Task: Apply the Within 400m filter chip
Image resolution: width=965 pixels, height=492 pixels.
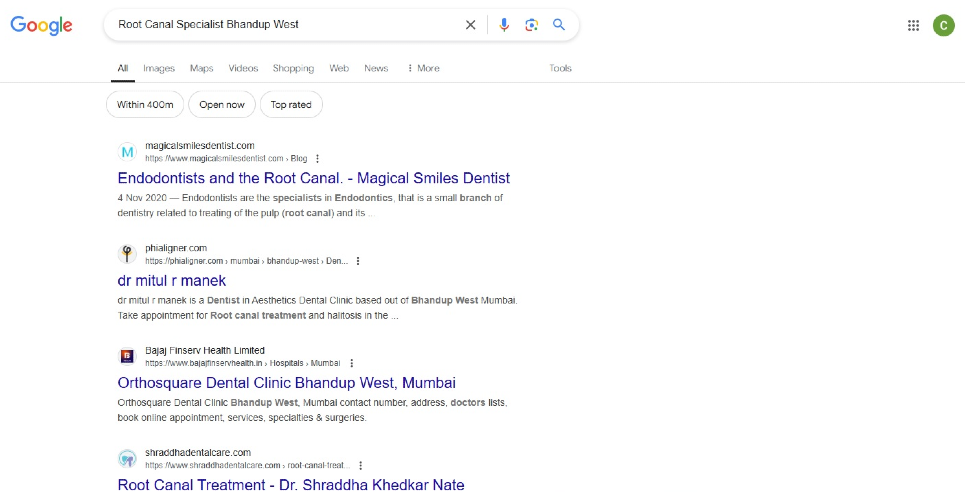Action: point(145,105)
